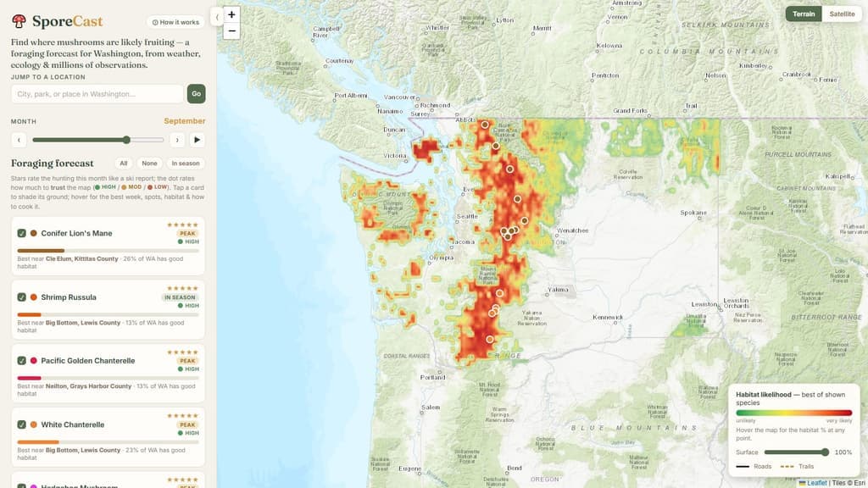Click the SporeCast mushroom logo icon
868x488 pixels.
tap(19, 21)
